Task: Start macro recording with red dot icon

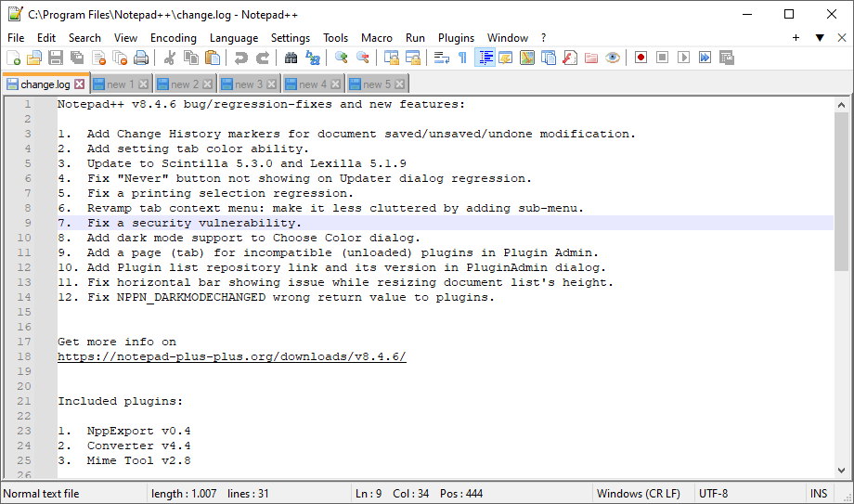Action: pos(640,58)
